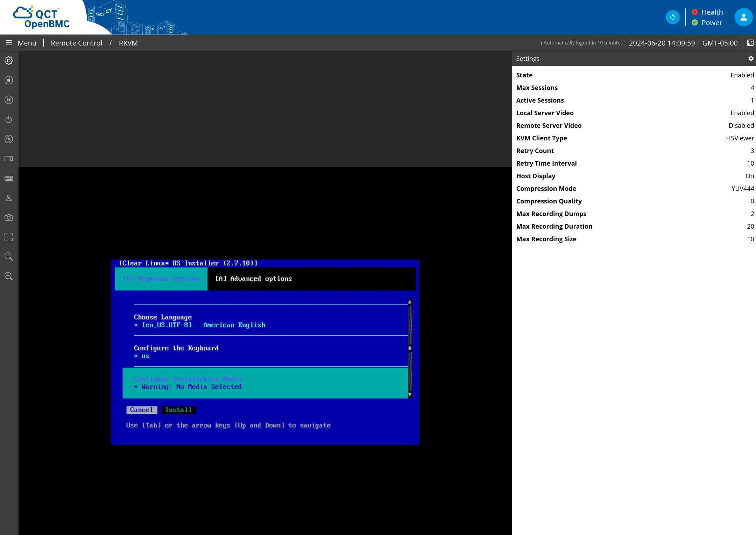Click the Remote Control breadcrumb

coord(76,43)
